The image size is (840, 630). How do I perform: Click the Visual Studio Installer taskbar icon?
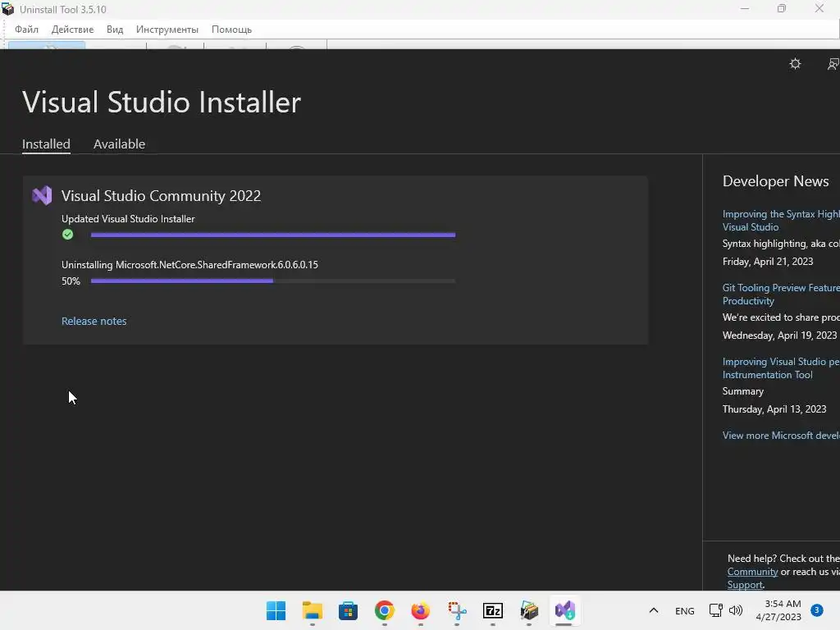564,610
